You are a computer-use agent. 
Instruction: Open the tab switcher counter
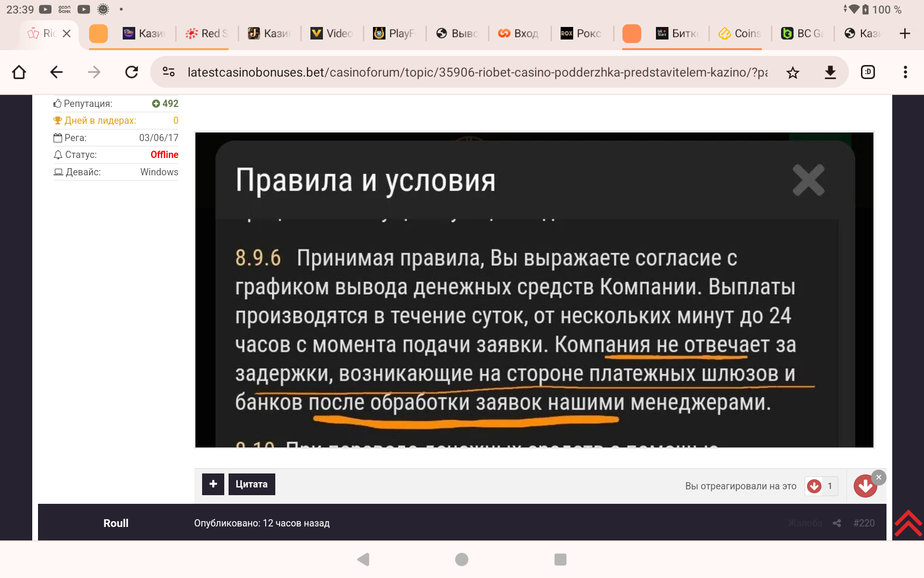[x=868, y=72]
